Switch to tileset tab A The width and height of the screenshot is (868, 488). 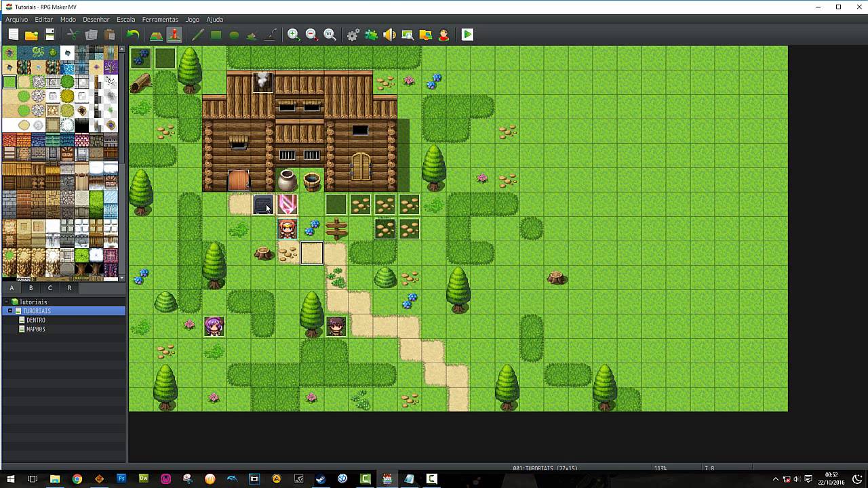coord(12,288)
